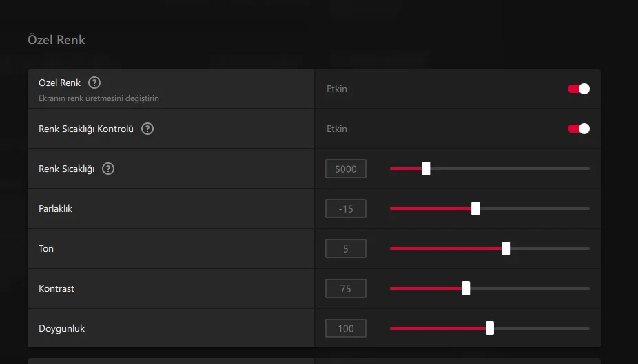Viewport: 638px width, 364px height.
Task: Click the Ton value field showing 5
Action: (x=346, y=248)
